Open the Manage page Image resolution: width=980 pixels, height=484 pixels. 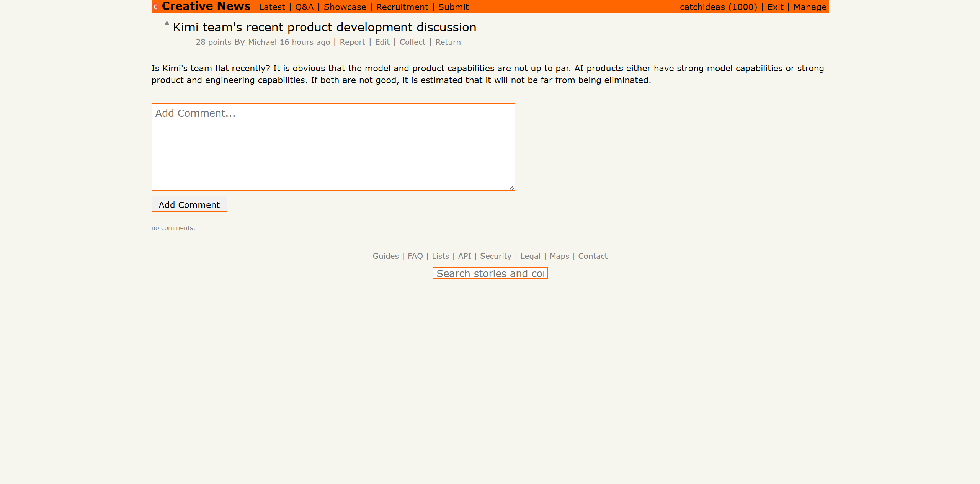coord(810,7)
